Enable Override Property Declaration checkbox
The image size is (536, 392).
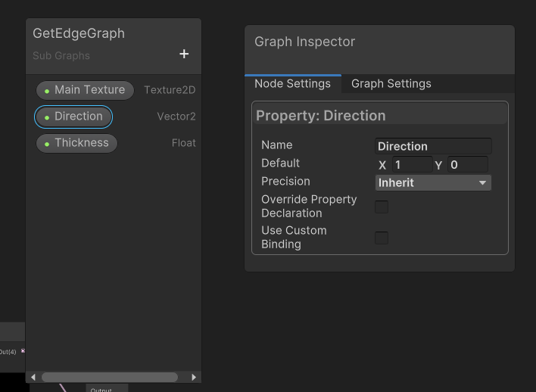[382, 207]
